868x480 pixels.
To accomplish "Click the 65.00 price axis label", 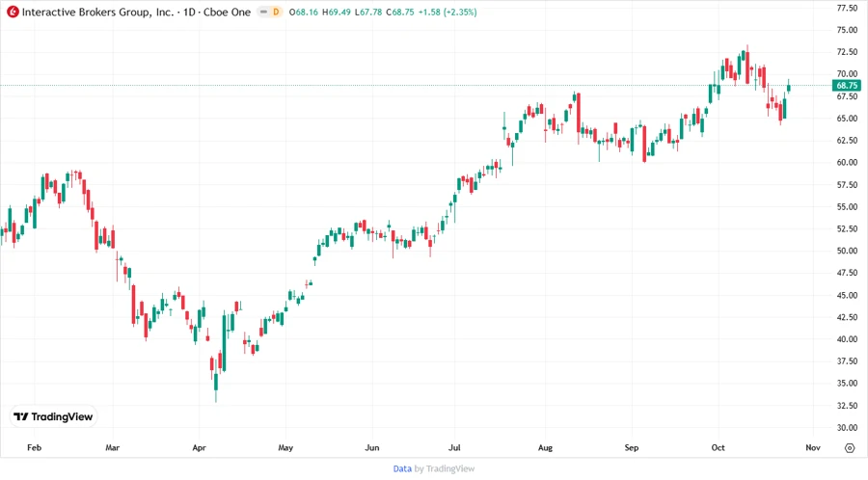I will (x=847, y=119).
